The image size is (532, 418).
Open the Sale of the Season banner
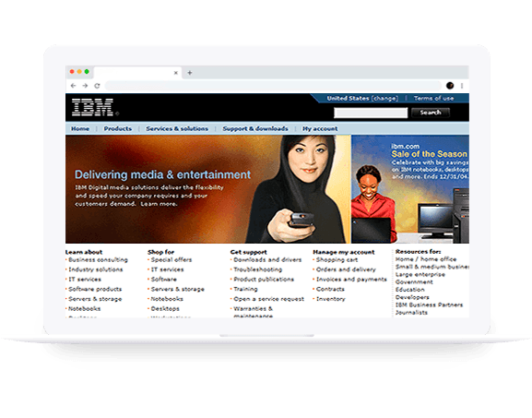(x=410, y=189)
